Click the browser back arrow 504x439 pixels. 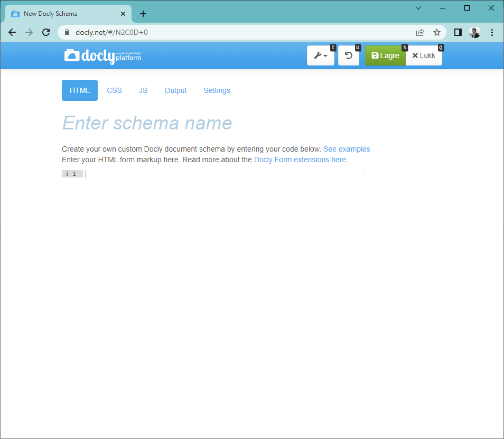coord(12,32)
